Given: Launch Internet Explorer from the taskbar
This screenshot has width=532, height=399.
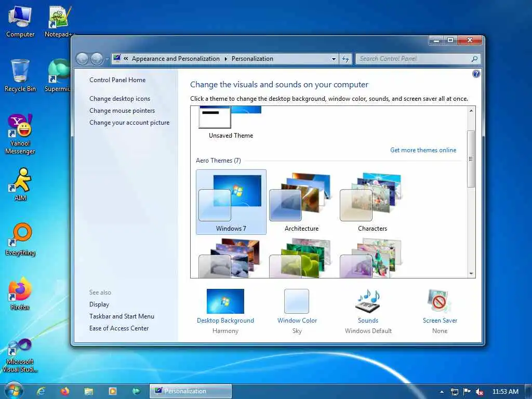Looking at the screenshot, I should click(41, 391).
